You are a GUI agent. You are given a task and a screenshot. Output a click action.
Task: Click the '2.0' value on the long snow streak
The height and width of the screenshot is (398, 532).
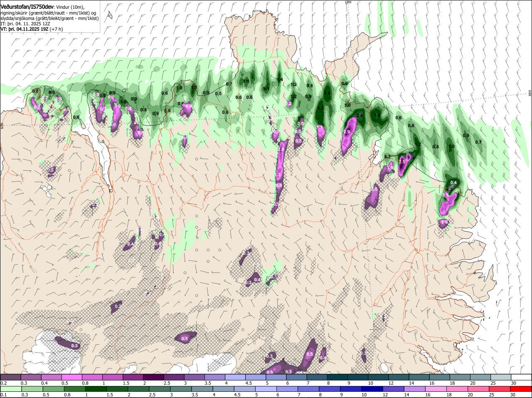pyautogui.click(x=281, y=150)
